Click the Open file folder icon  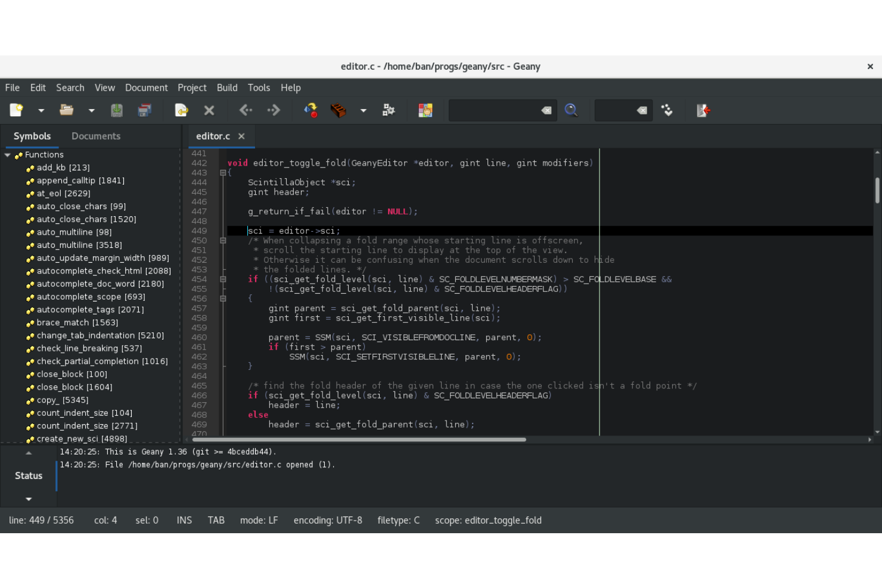(x=66, y=110)
